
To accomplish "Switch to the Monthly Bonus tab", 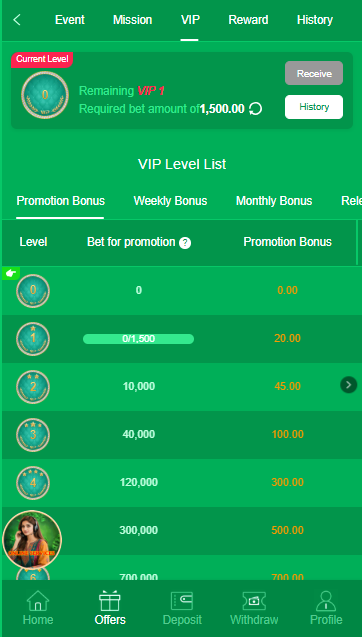I will coord(274,201).
